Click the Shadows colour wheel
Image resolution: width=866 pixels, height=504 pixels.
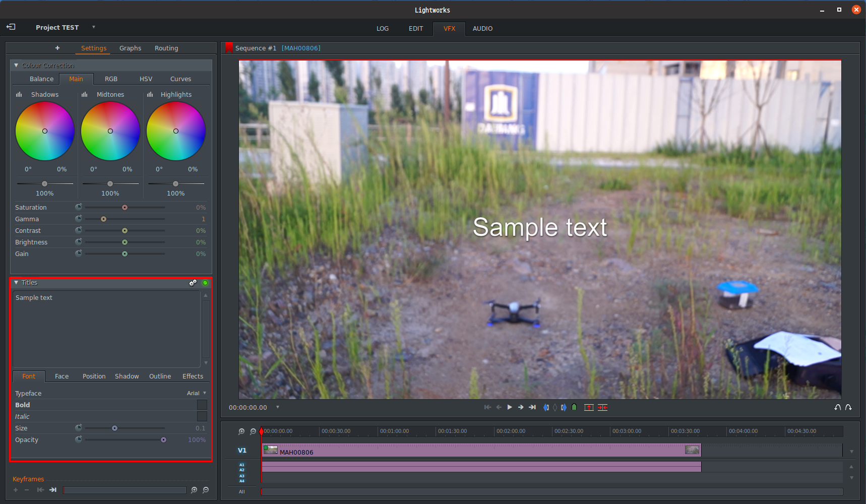tap(45, 131)
